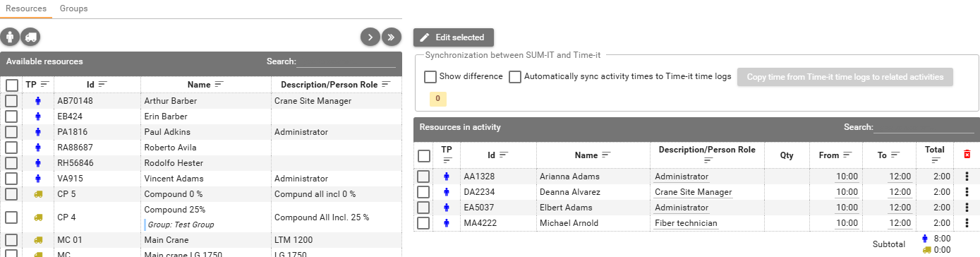Check the Roberto Avila row checkbox

click(11, 148)
